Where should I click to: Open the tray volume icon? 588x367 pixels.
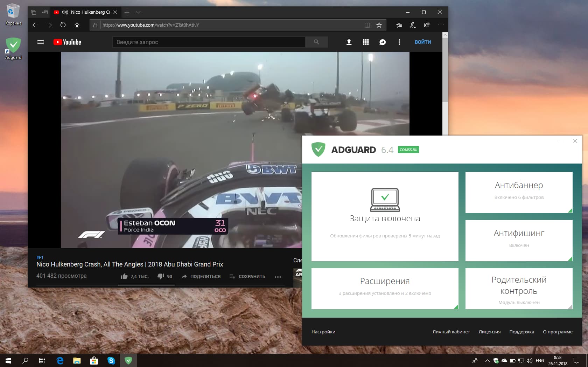pos(530,360)
